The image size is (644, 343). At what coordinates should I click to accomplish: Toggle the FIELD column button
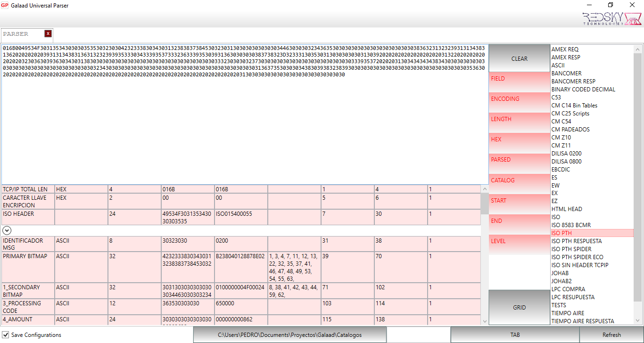pos(520,82)
